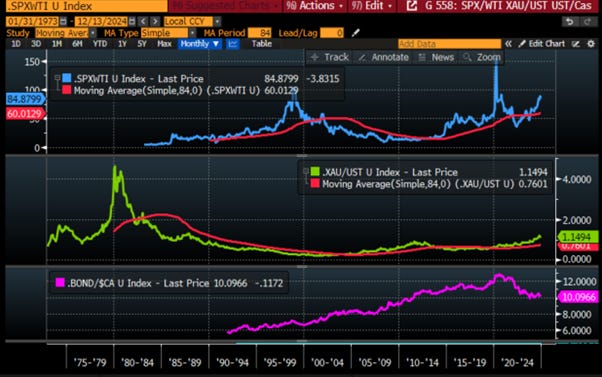Screen dimensions: 602x377
Task: Click the start date field 01/31/1973
Action: (32, 21)
